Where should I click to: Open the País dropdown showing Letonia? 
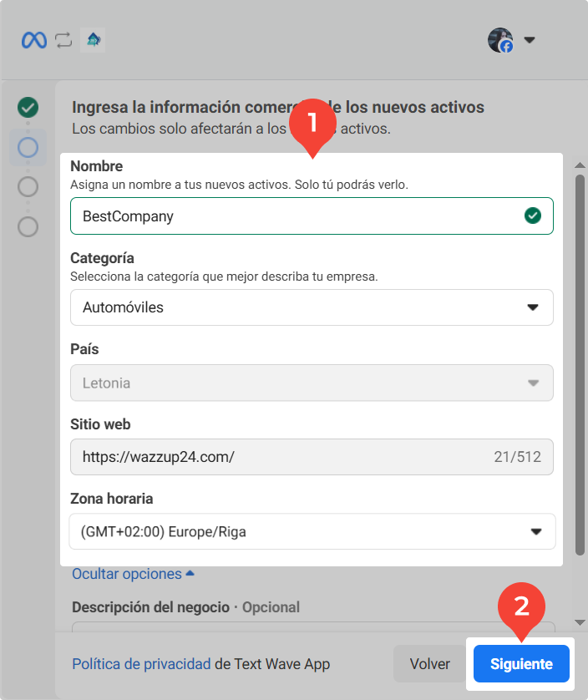(312, 383)
